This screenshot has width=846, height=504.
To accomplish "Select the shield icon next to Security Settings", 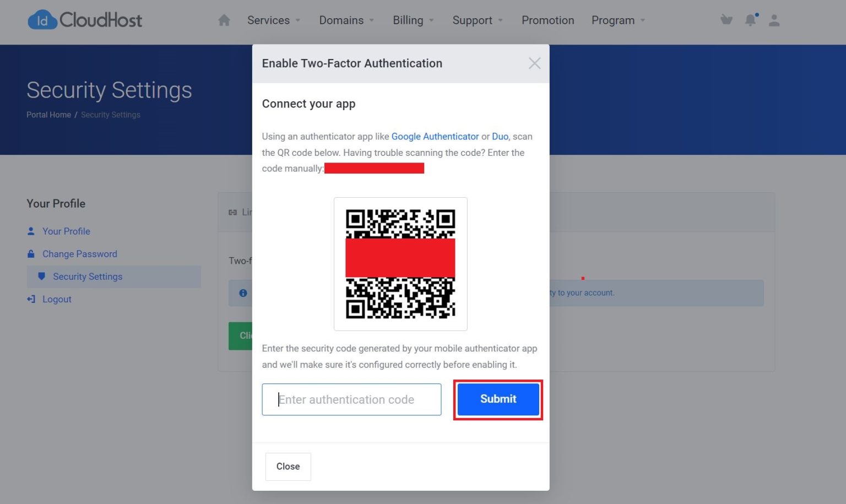I will tap(42, 276).
